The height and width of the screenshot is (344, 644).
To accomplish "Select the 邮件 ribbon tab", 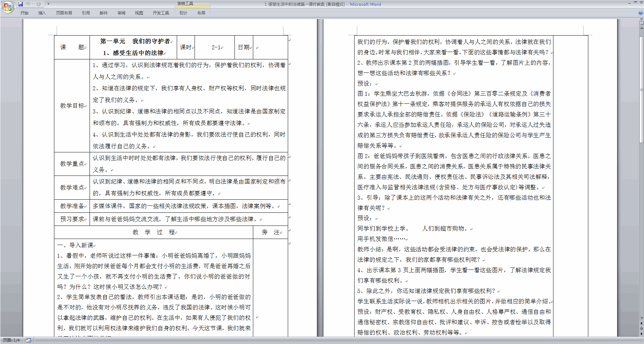I will coord(104,13).
